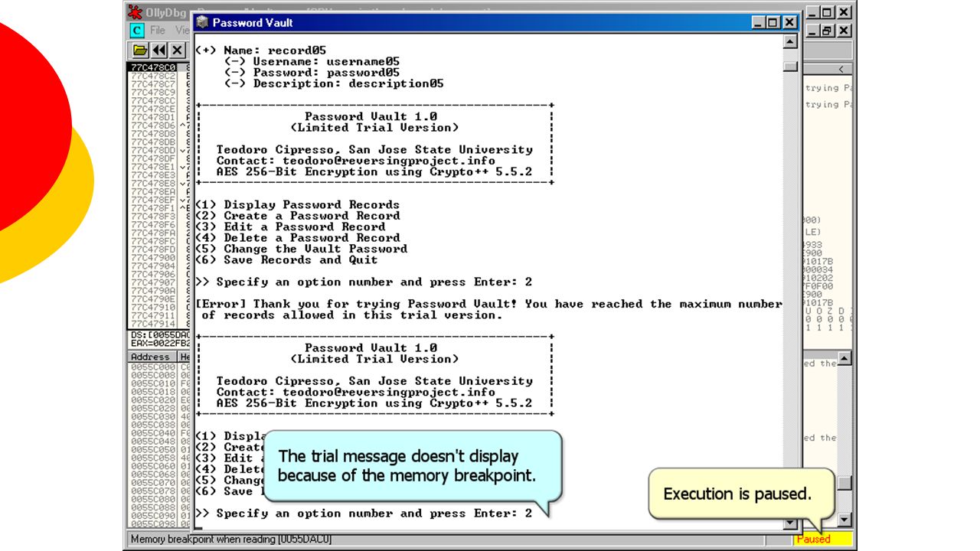The image size is (980, 551).
Task: Select disassembly row 77C478C2
Action: point(154,76)
